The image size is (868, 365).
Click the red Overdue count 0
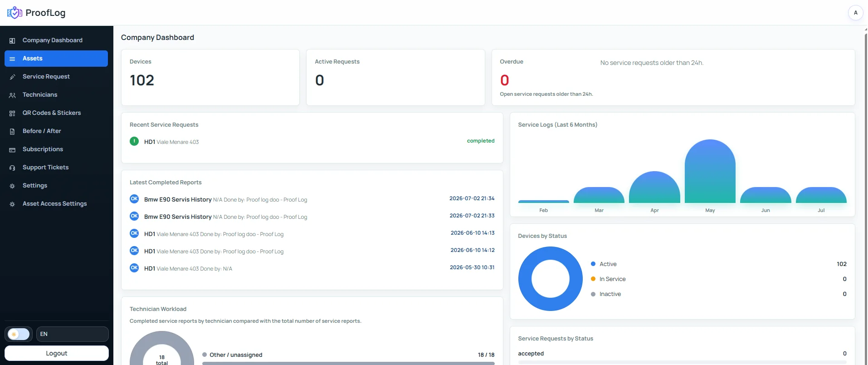pyautogui.click(x=504, y=80)
